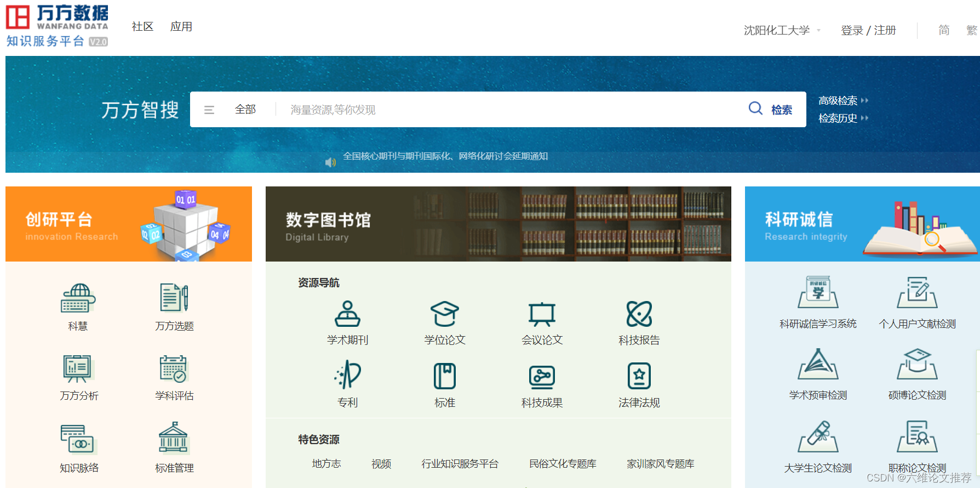Open 行业知识服务平台 link
The width and height of the screenshot is (980, 488).
(460, 464)
